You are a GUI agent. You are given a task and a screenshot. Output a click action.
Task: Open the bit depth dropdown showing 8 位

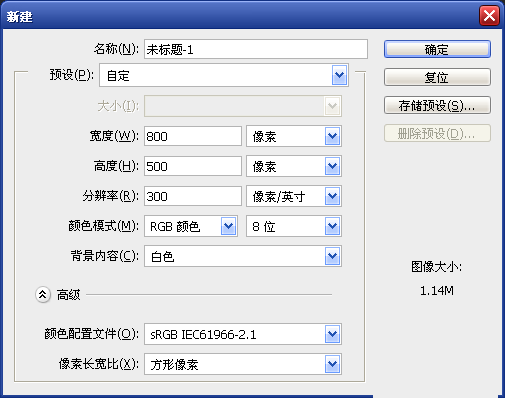[294, 226]
